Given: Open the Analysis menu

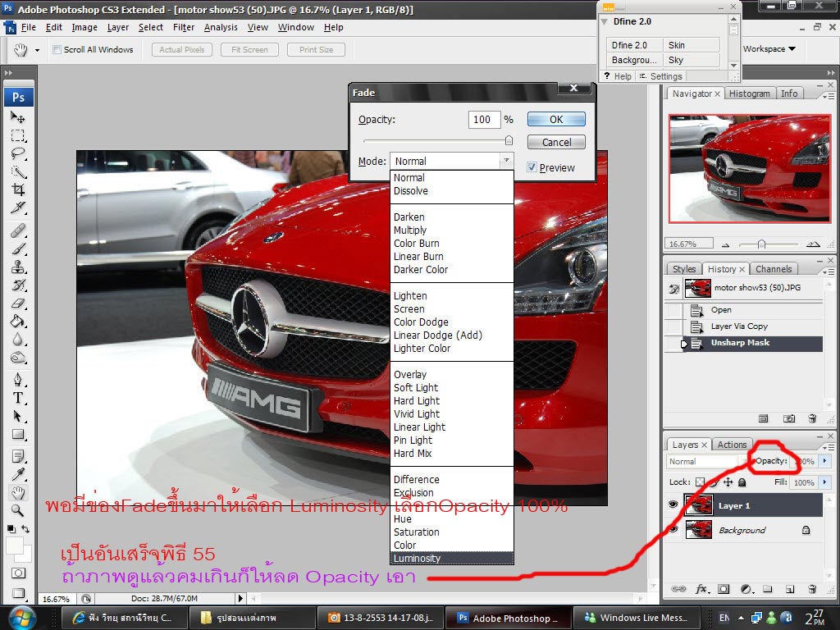Looking at the screenshot, I should 221,27.
